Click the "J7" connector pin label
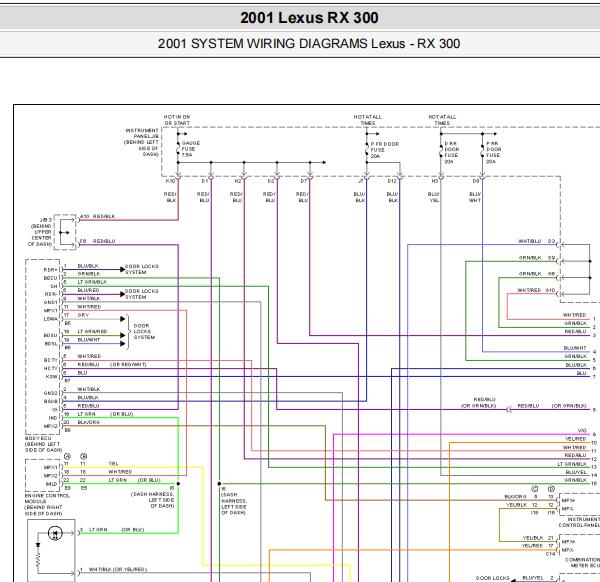 click(x=360, y=181)
